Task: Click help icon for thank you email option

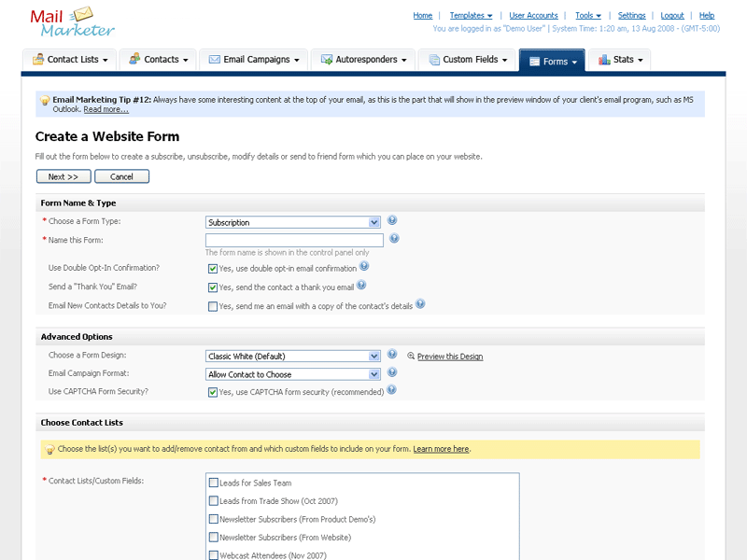Action: click(361, 286)
